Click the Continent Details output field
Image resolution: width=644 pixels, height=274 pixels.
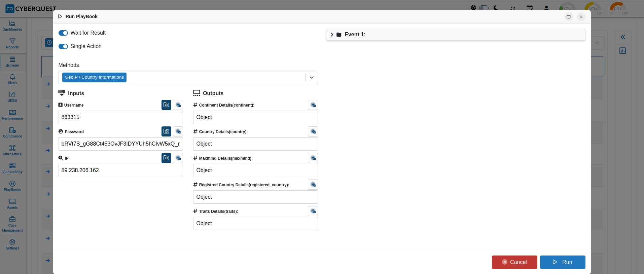(255, 117)
